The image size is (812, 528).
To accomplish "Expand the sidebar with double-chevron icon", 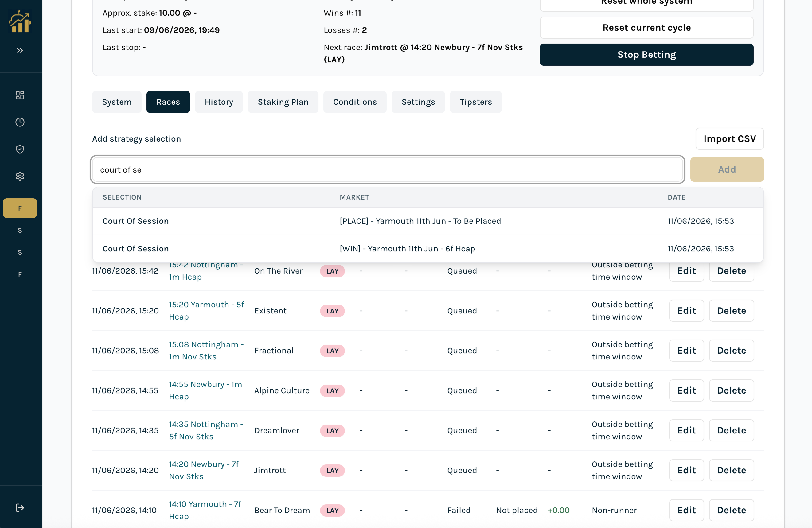I will point(20,50).
